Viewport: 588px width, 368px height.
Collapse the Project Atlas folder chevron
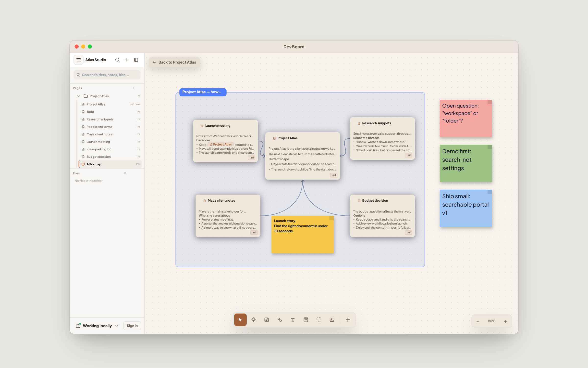pyautogui.click(x=78, y=96)
